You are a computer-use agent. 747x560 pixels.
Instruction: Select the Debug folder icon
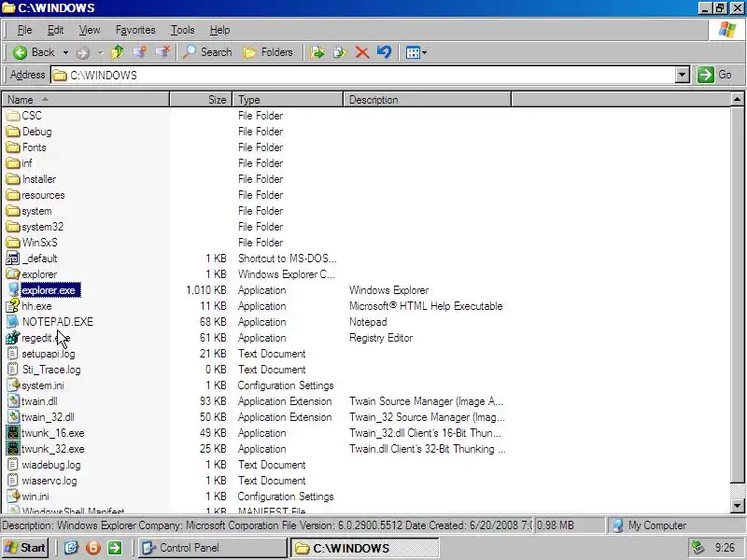[x=13, y=132]
